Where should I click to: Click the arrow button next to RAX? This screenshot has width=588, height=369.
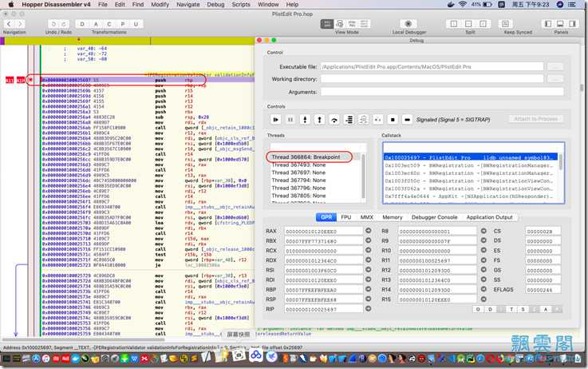(x=369, y=231)
